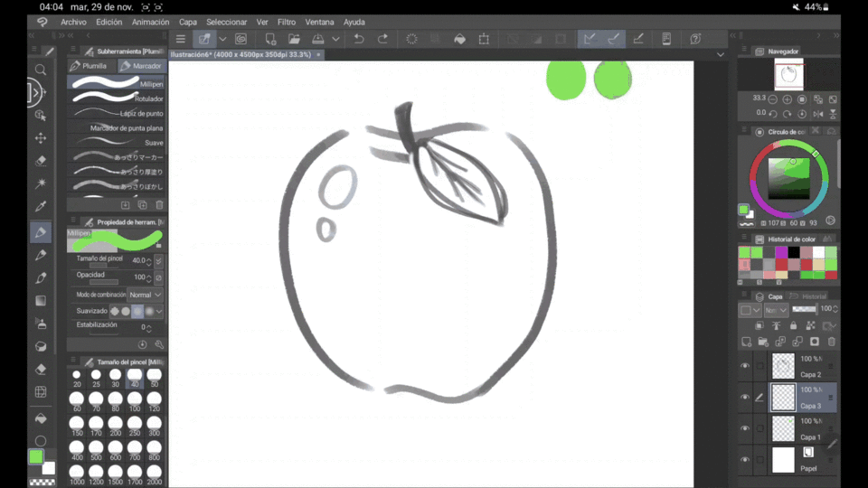Rotate canvas left in Navigator

(773, 114)
